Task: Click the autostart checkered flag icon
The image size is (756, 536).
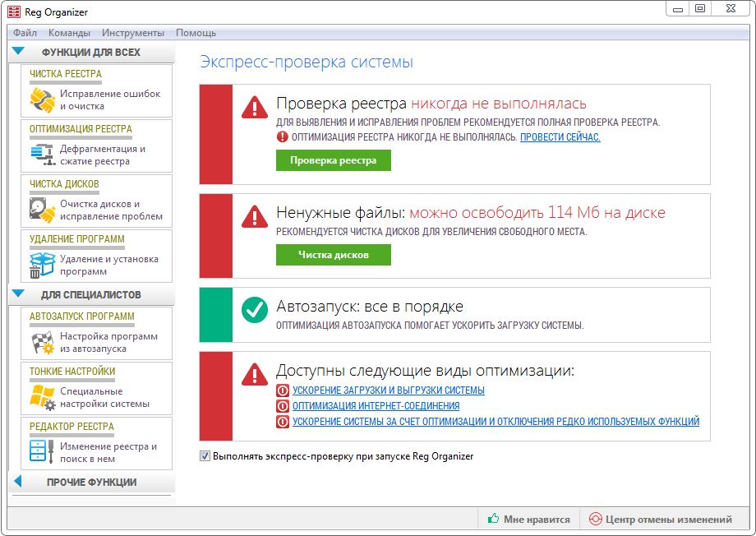Action: click(x=43, y=343)
